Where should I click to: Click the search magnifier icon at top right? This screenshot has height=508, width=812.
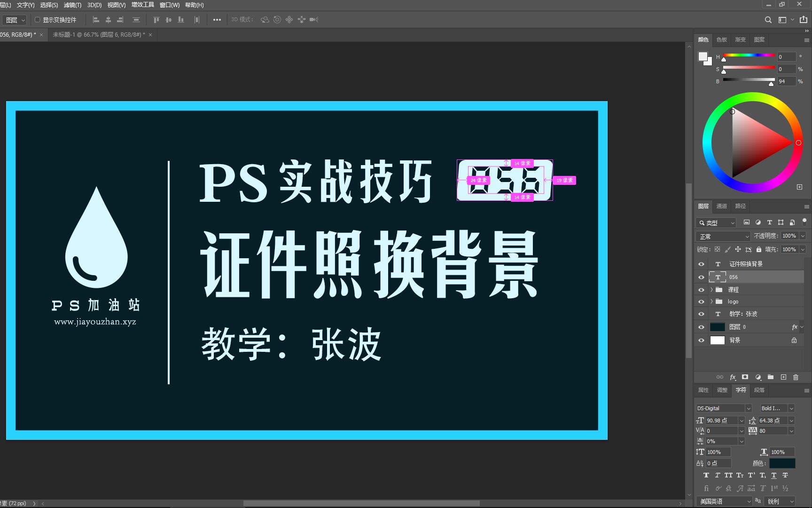click(768, 20)
